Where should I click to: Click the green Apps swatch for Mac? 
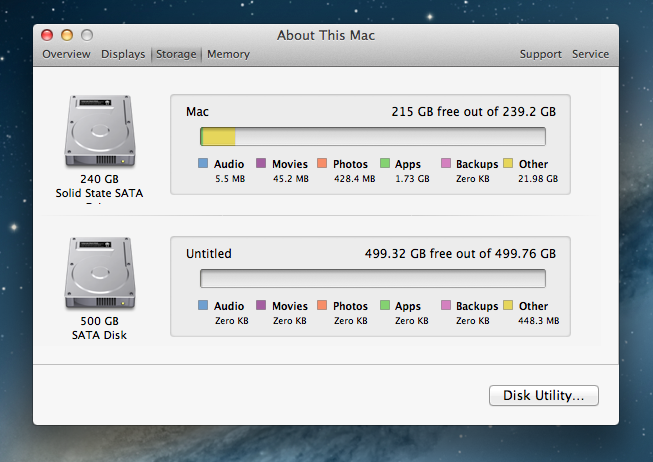(x=385, y=163)
